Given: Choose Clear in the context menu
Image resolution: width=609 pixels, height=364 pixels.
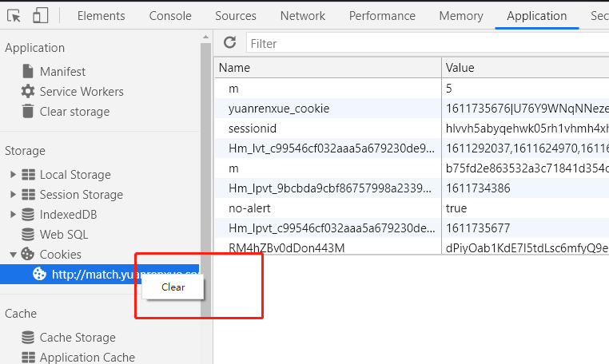Looking at the screenshot, I should tap(173, 287).
